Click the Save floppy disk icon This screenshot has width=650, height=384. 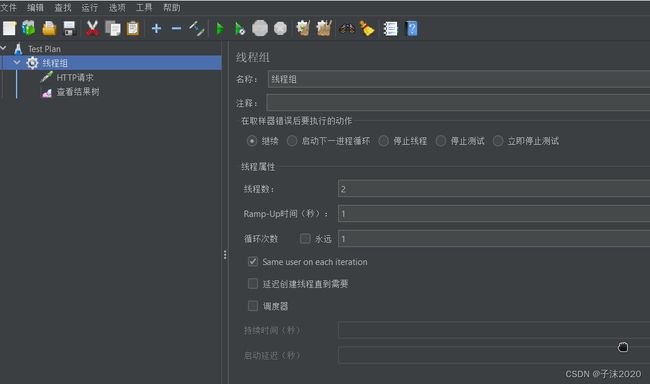pyautogui.click(x=69, y=28)
